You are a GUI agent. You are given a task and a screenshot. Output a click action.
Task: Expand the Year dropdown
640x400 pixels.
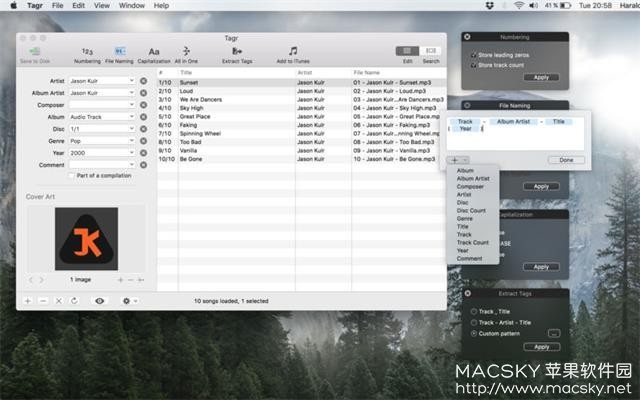[131, 153]
